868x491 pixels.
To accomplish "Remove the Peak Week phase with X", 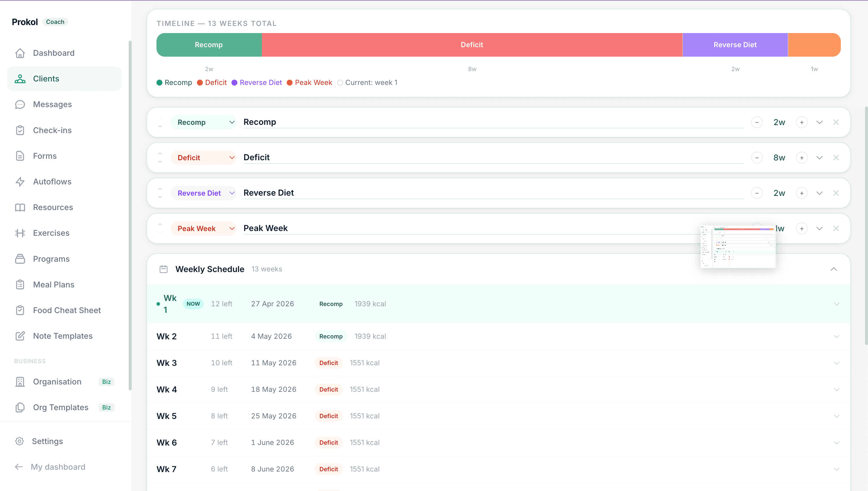I will pyautogui.click(x=836, y=228).
